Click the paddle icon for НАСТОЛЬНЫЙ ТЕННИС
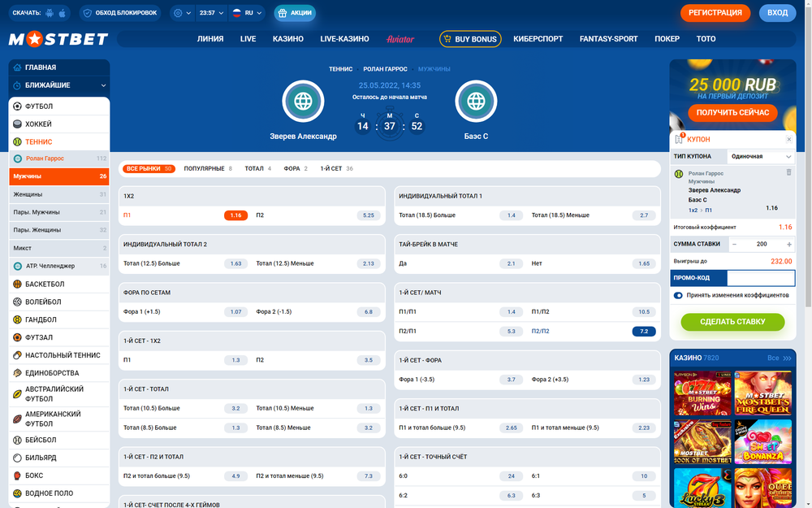 pyautogui.click(x=17, y=355)
